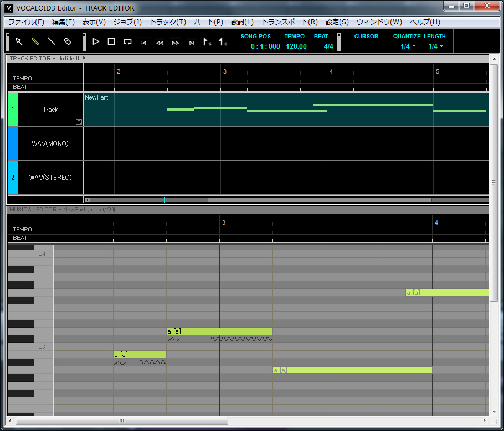Rewind the song position

click(160, 43)
